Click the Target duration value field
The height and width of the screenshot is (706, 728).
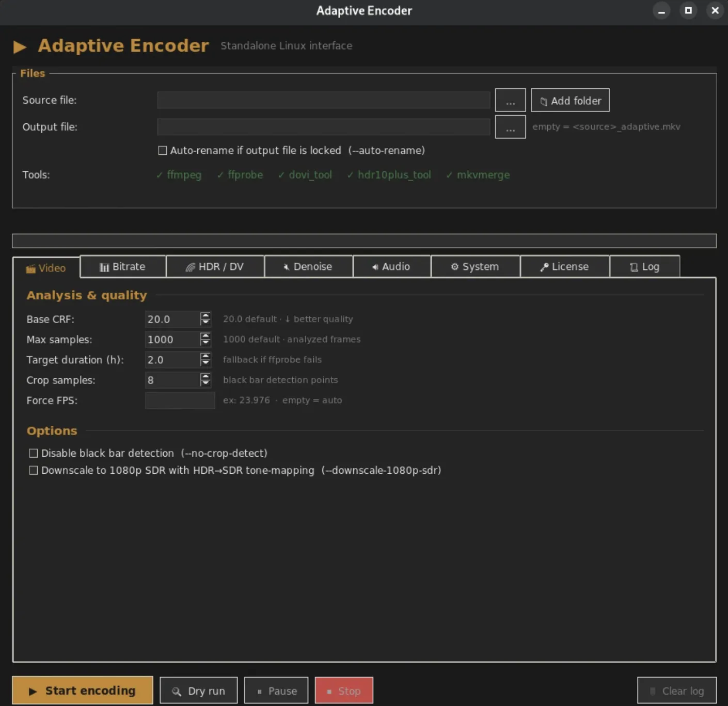point(172,360)
